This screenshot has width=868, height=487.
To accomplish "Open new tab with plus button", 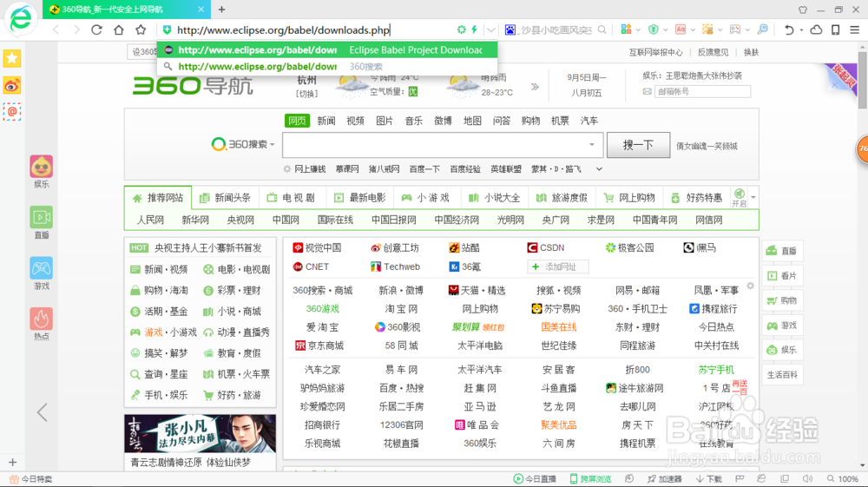I will (x=221, y=10).
